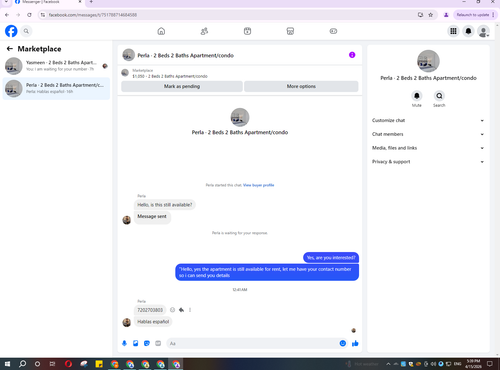Open Windows Start menu

[x=7, y=364]
